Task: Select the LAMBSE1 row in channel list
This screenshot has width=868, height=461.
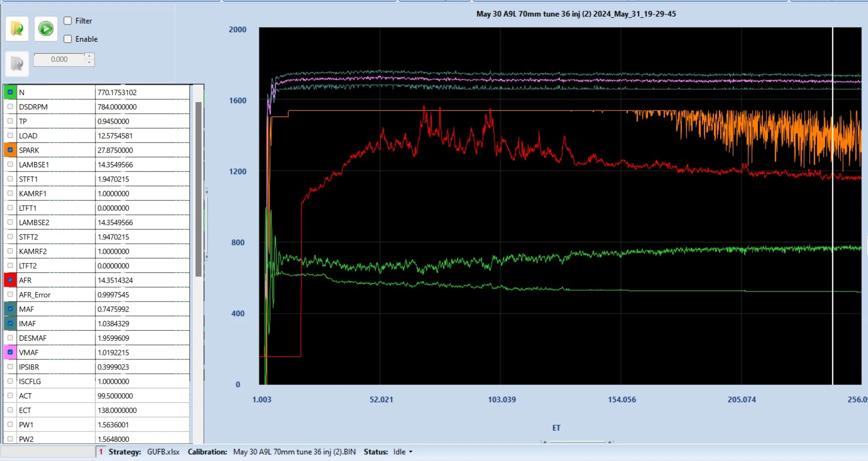Action: [97, 164]
